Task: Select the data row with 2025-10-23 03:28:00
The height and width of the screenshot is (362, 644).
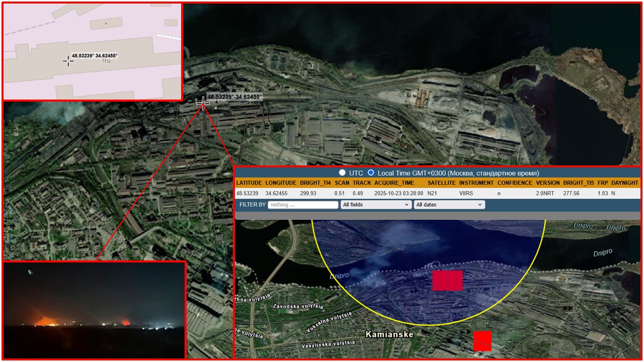Action: [394, 193]
